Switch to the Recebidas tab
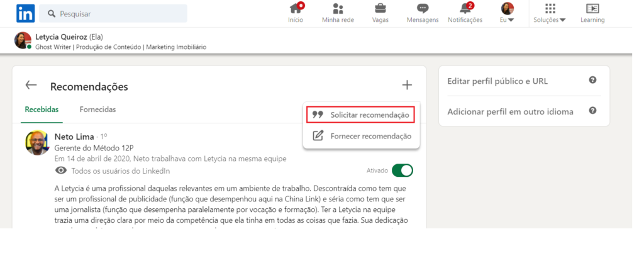644x258 pixels. pyautogui.click(x=42, y=109)
